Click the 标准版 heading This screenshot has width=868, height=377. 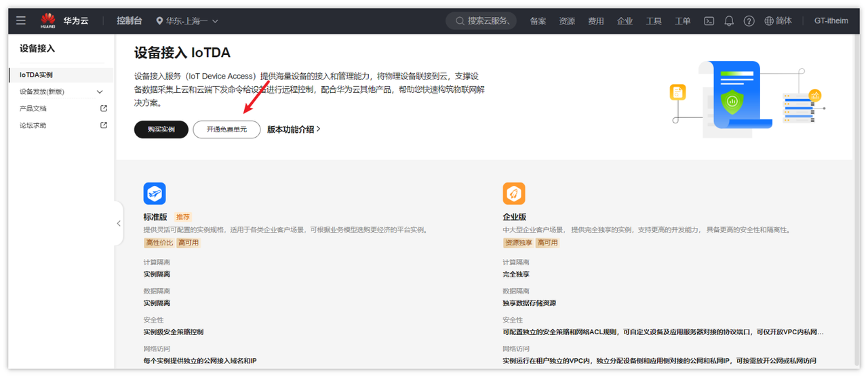tap(155, 217)
